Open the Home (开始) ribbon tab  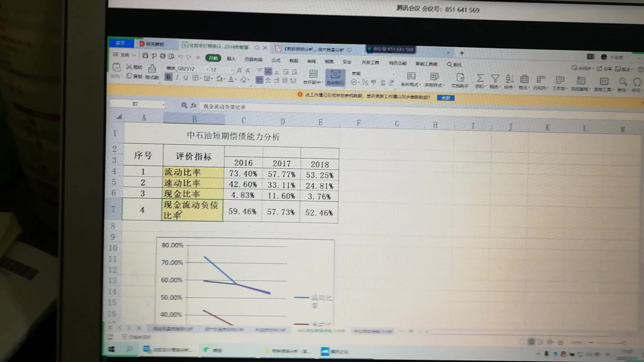tap(213, 58)
